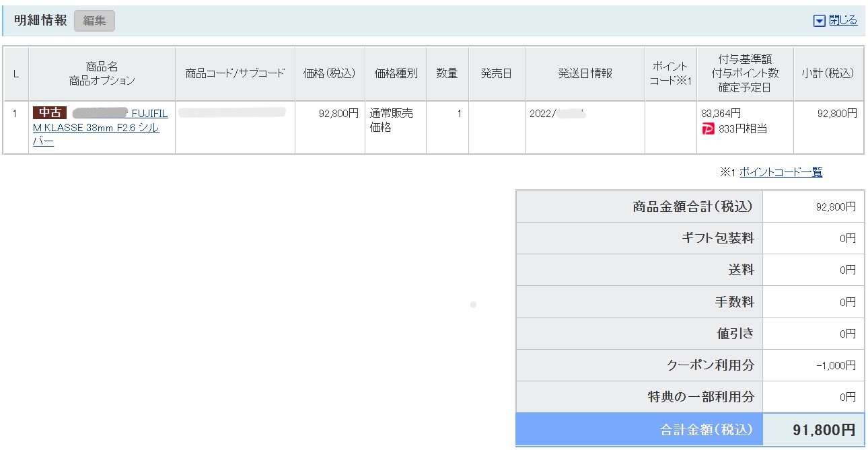Image resolution: width=868 pixels, height=450 pixels.
Task: Click the 小計(税込) column header
Action: click(828, 73)
